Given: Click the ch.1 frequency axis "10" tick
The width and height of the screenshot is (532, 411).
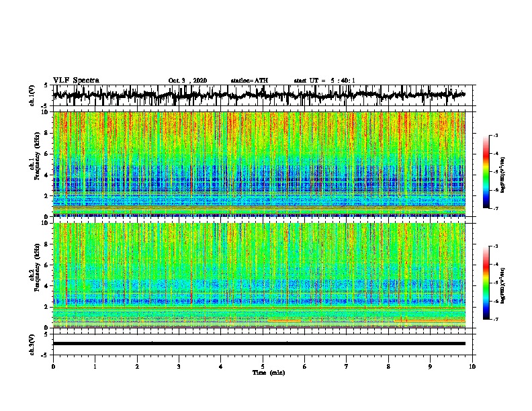Looking at the screenshot, I should tap(46, 112).
